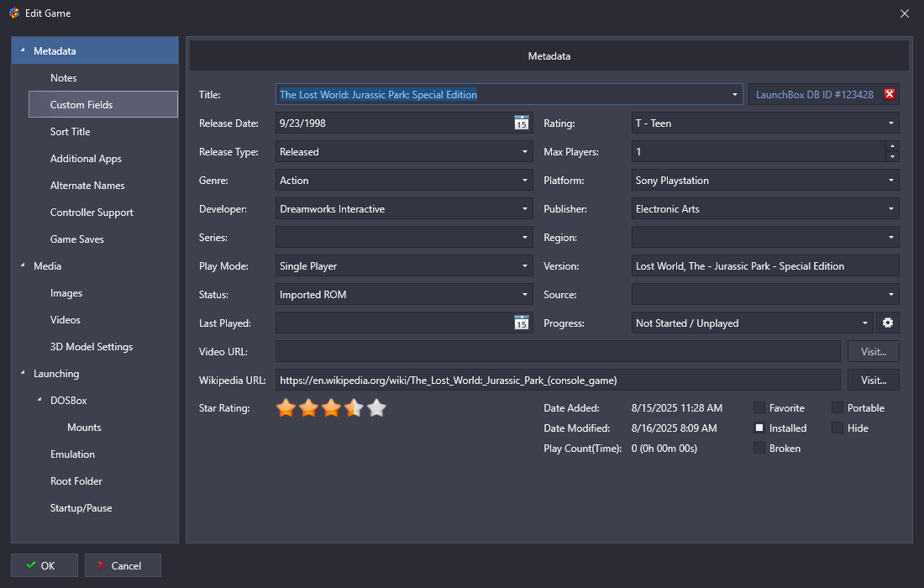Increase Max Players with up arrow
The height and width of the screenshot is (588, 924).
892,146
